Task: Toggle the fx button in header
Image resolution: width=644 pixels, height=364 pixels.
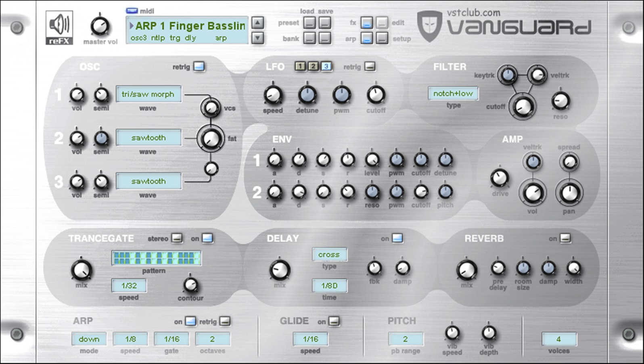Action: 366,23
